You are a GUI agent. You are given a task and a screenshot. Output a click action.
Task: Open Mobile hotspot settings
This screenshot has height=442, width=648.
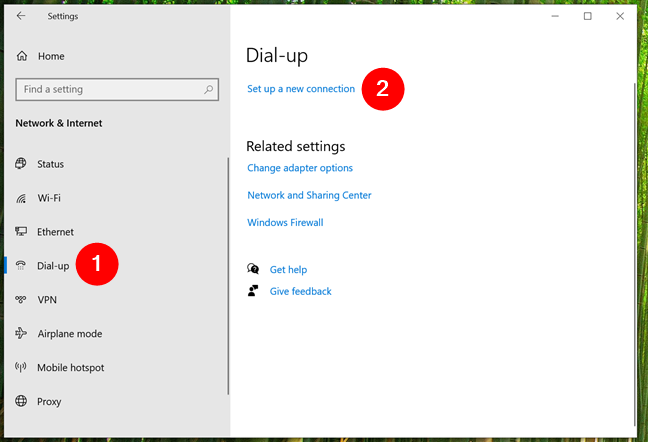tap(71, 368)
